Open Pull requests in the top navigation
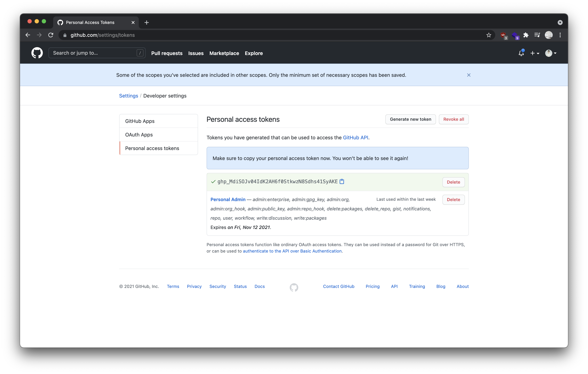The width and height of the screenshot is (588, 374). click(x=167, y=53)
